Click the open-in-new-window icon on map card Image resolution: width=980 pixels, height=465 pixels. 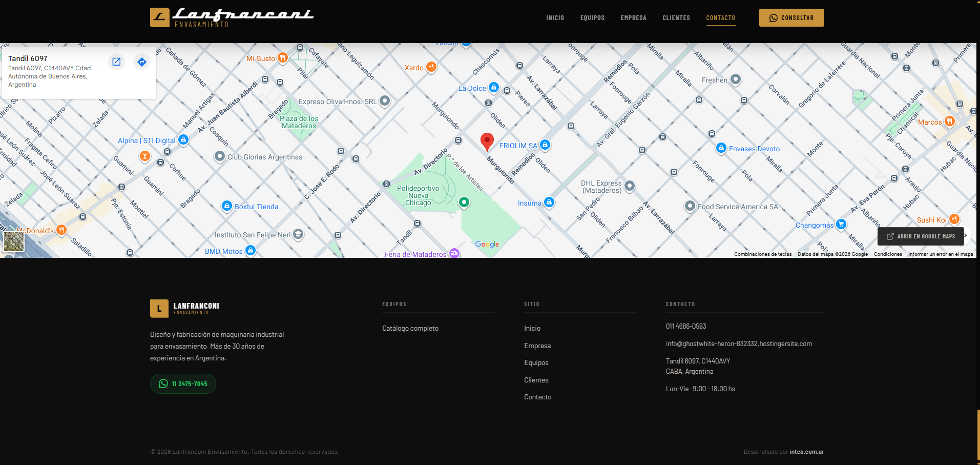(x=116, y=61)
